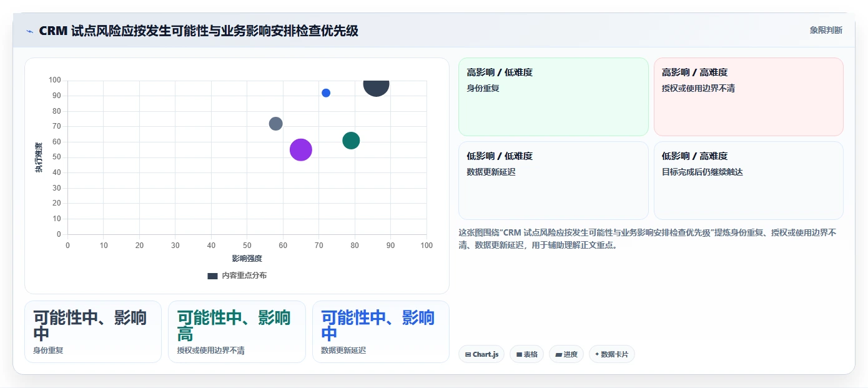
Task: Click the summary paragraph starting with 这张图围绕
Action: click(x=648, y=239)
